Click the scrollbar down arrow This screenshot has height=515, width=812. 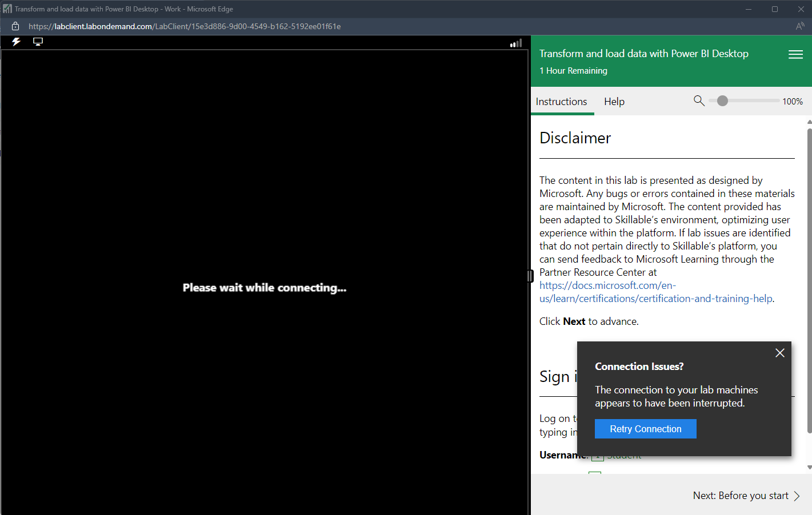click(x=809, y=468)
